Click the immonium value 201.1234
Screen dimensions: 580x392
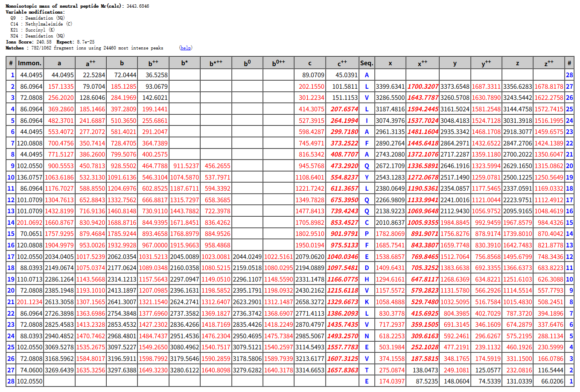tap(29, 302)
